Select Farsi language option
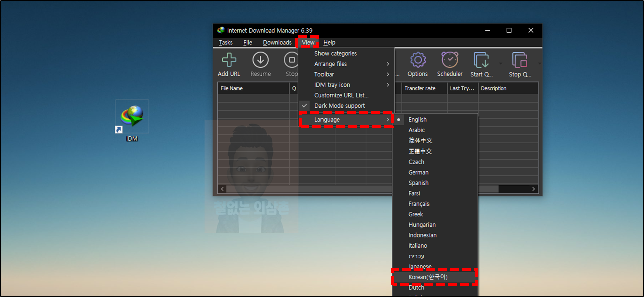Image resolution: width=644 pixels, height=297 pixels. [x=435, y=193]
